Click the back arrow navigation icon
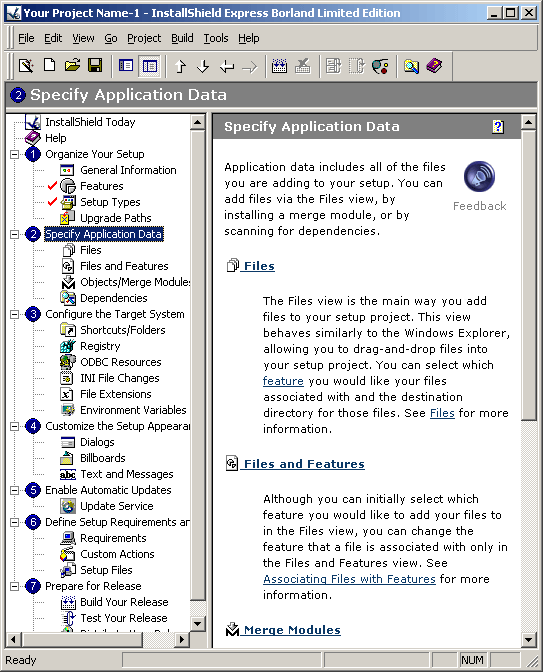543x672 pixels. coord(227,66)
